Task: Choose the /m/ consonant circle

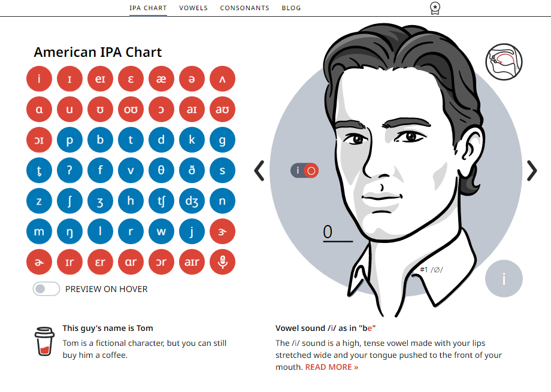Action: coord(39,232)
